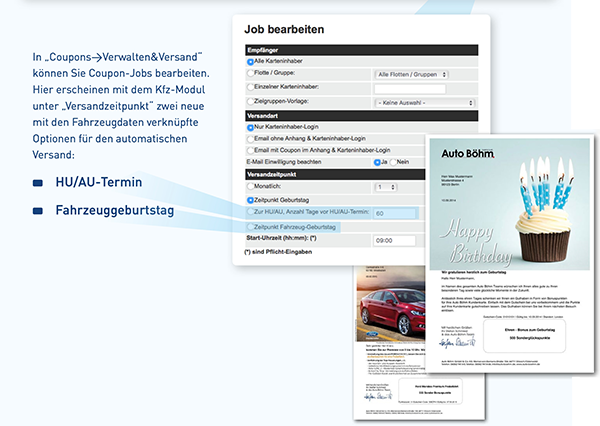Choose Einzelner Karteninhaber radio option

(x=250, y=88)
